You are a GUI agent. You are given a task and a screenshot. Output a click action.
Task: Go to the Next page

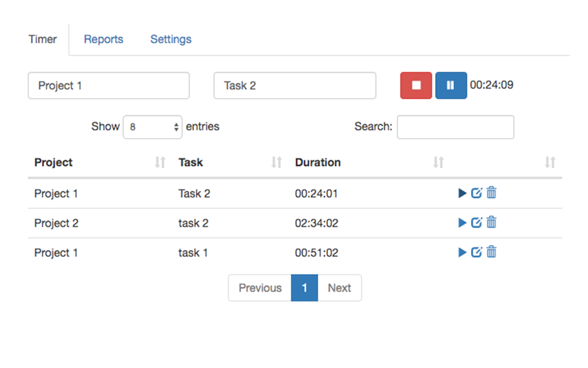[x=339, y=288]
